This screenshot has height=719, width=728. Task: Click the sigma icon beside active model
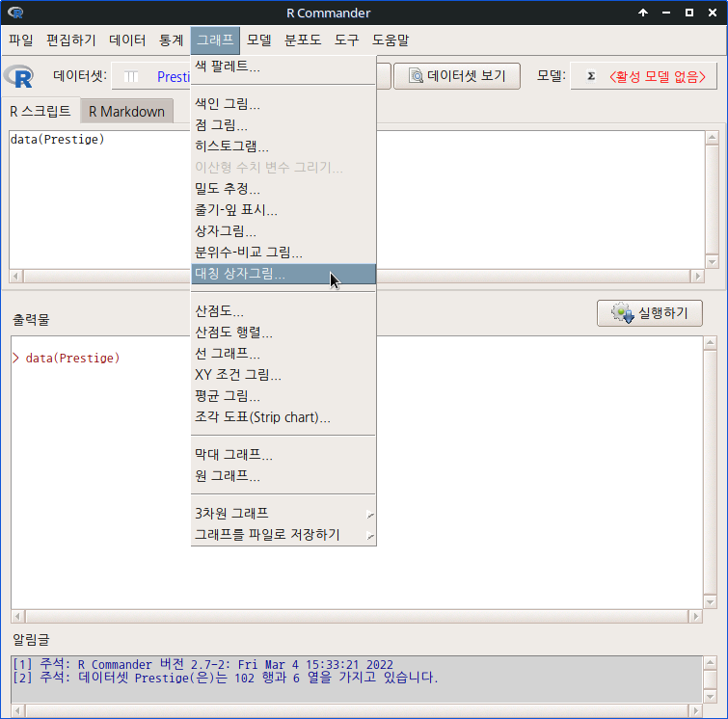(x=591, y=76)
